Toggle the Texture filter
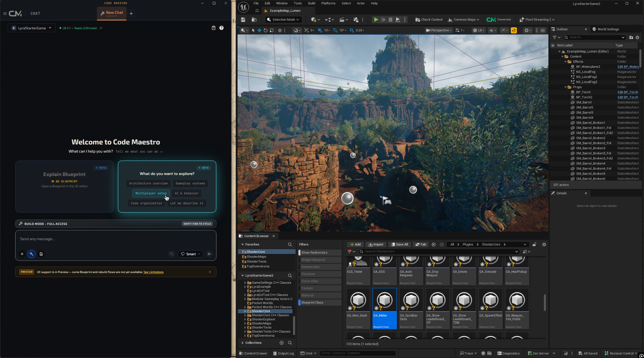Viewport: 644px width, 358px height. tap(320, 288)
